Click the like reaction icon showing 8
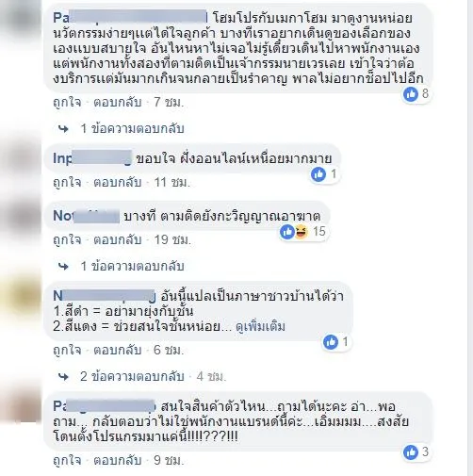The width and height of the screenshot is (473, 476). pos(411,94)
